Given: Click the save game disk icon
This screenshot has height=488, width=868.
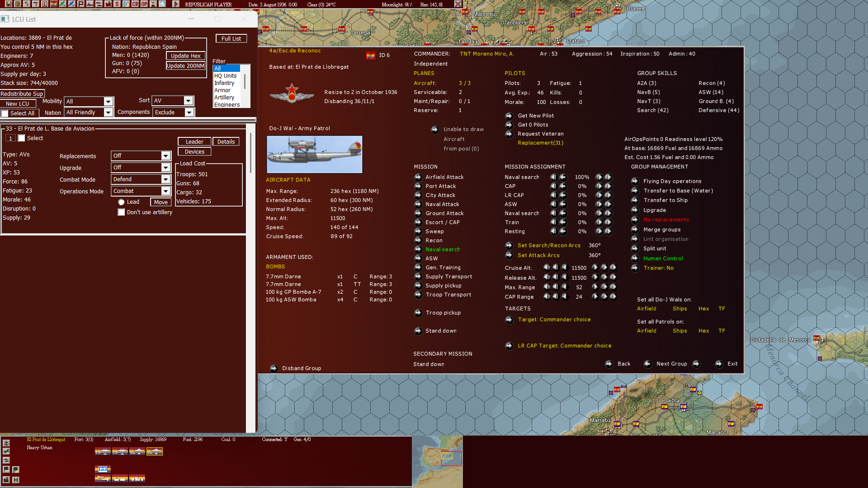Looking at the screenshot, I should 9,4.
